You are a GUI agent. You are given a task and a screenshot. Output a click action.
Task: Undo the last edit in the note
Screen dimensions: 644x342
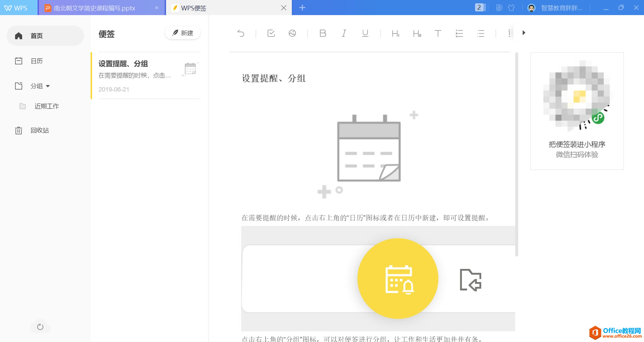241,33
